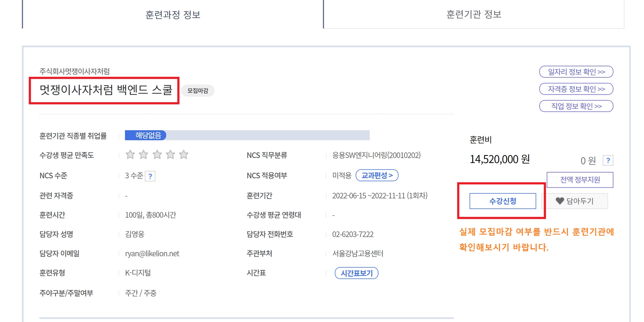This screenshot has height=322, width=644.
Task: Click the 모집마감 status badge
Action: (198, 91)
